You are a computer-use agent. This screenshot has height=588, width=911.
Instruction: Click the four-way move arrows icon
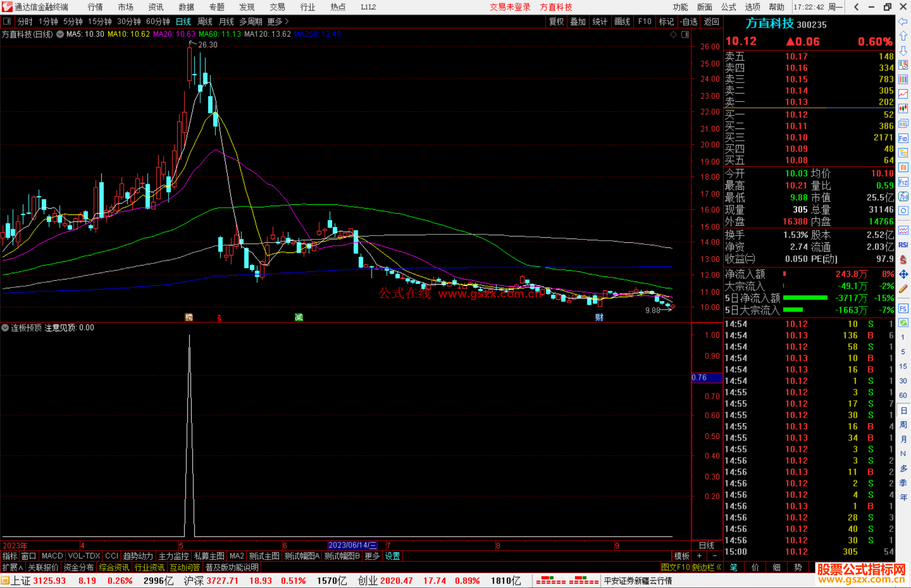point(903,274)
